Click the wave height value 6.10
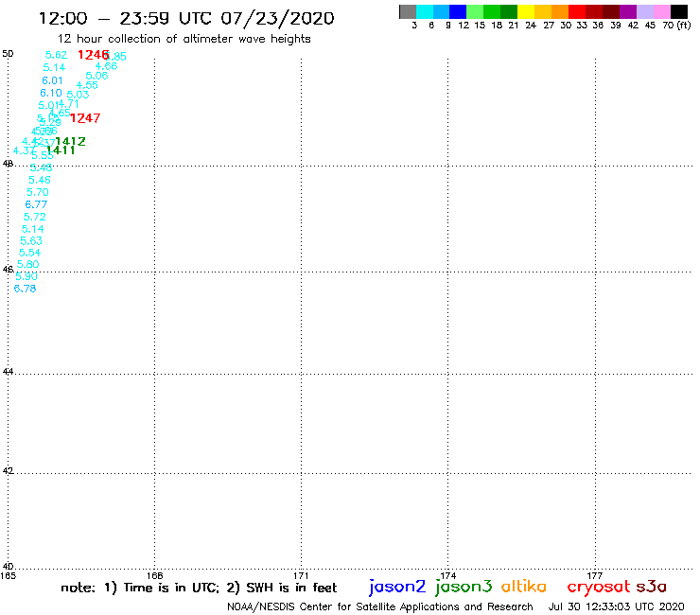 [51, 93]
